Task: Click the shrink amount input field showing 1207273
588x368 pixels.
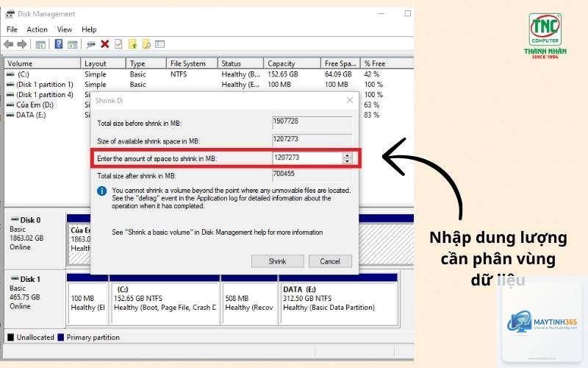Action: pyautogui.click(x=307, y=158)
